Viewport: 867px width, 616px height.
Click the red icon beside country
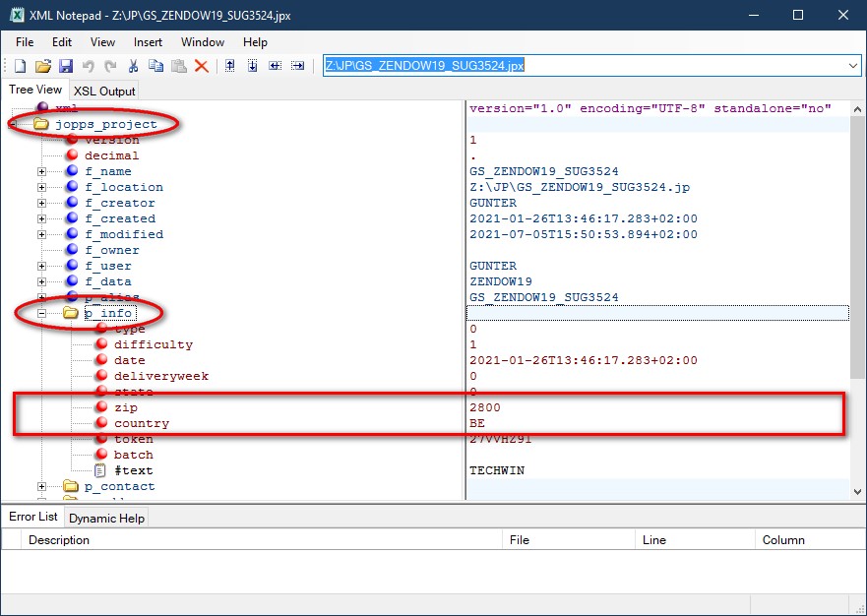point(101,423)
